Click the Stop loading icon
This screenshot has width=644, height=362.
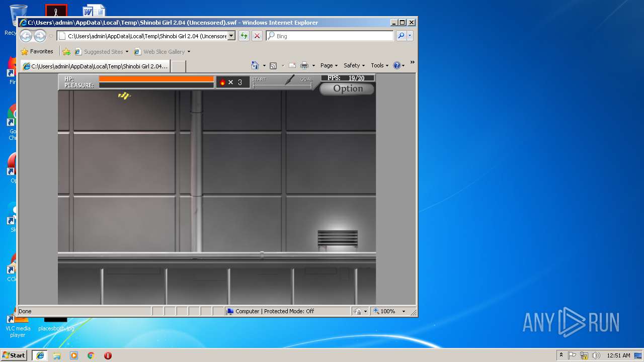[257, 36]
